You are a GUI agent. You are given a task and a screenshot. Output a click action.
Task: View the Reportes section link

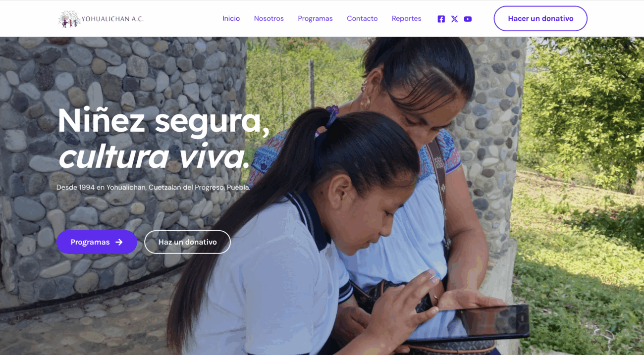click(x=406, y=18)
